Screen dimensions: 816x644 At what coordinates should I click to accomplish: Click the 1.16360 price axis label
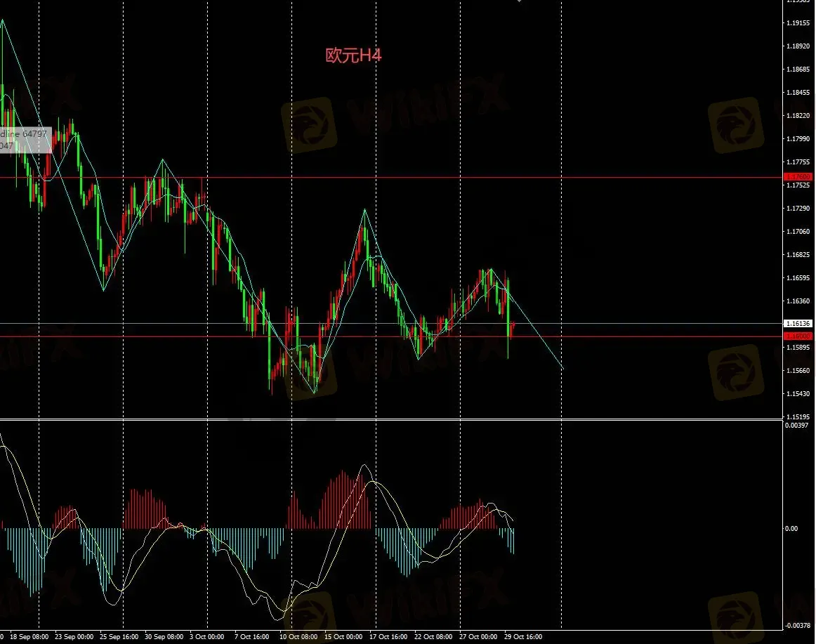798,301
